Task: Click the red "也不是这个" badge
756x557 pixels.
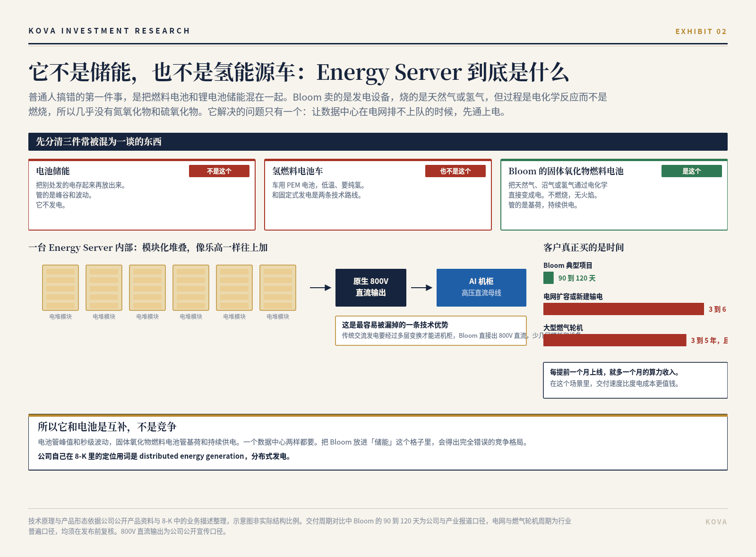Action: click(x=455, y=171)
